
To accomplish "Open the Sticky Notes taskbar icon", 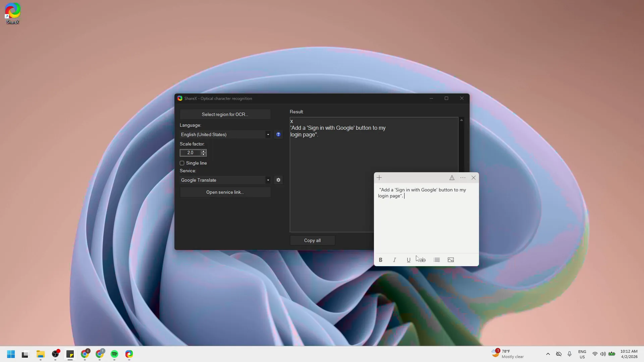I will [x=70, y=354].
